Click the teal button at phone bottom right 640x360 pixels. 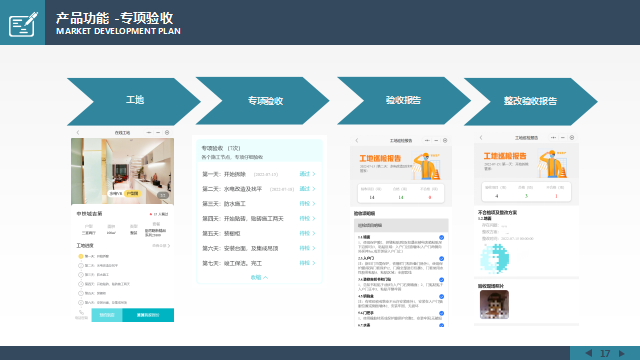pos(148,315)
